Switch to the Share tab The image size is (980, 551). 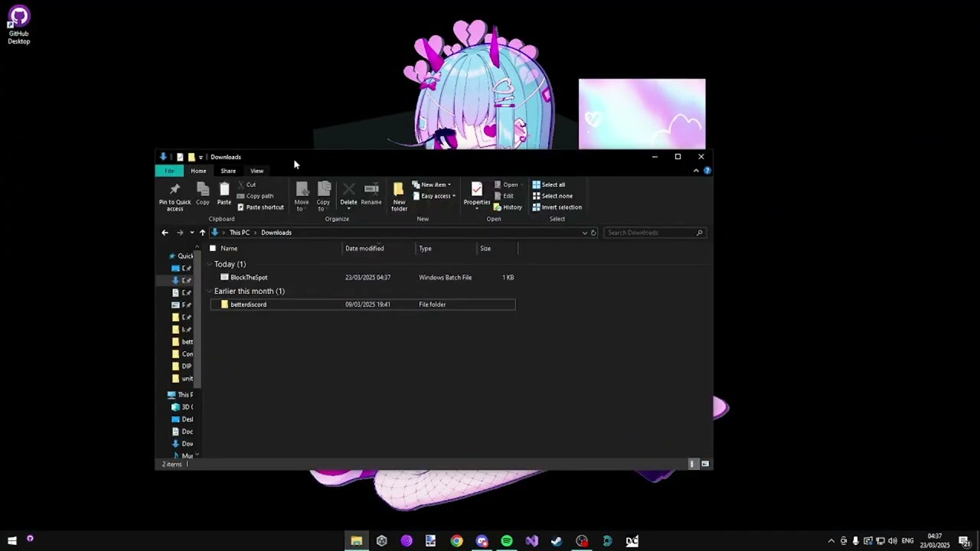click(228, 171)
